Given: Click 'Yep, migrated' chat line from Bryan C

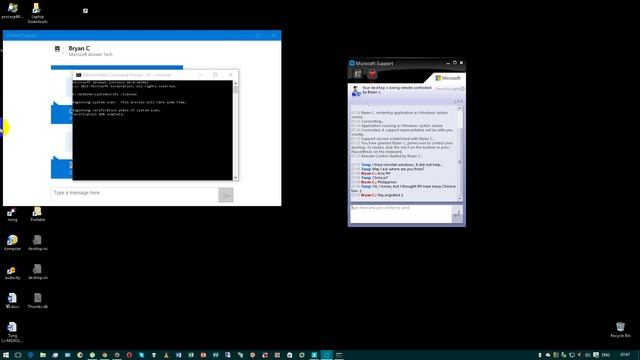Looking at the screenshot, I should (377, 195).
